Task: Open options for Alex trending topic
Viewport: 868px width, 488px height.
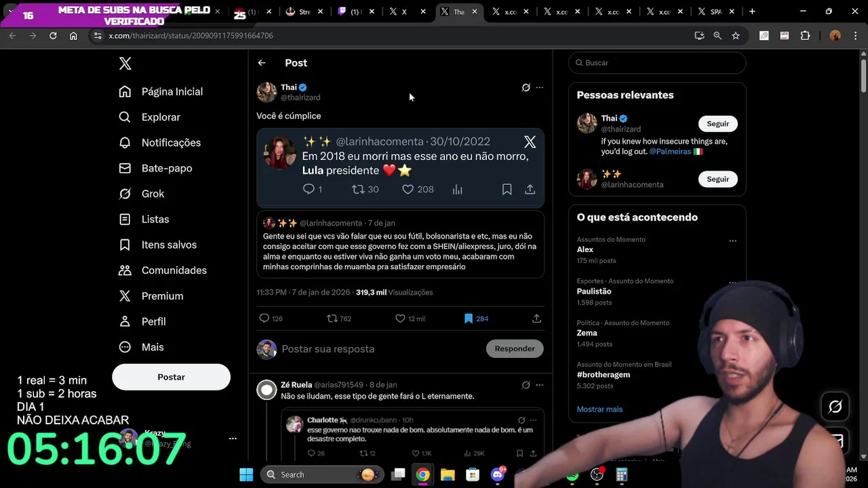Action: coord(732,241)
